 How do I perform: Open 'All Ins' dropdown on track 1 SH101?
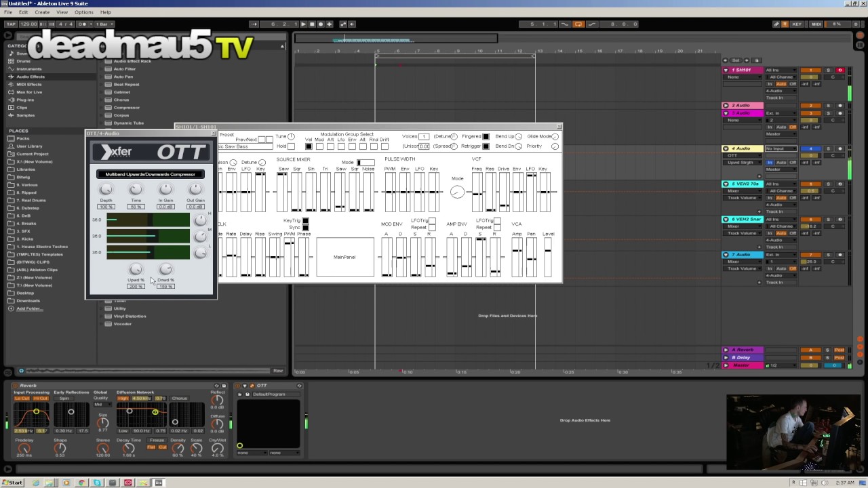[781, 70]
